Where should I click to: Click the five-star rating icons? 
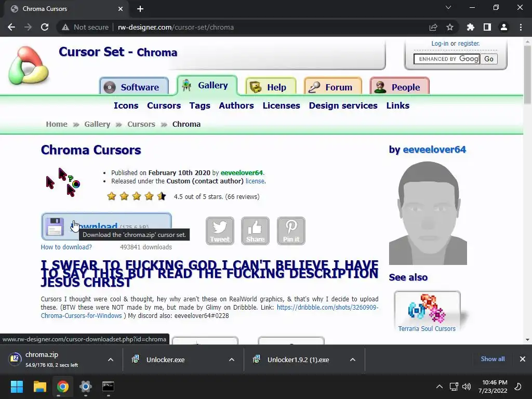(x=137, y=196)
